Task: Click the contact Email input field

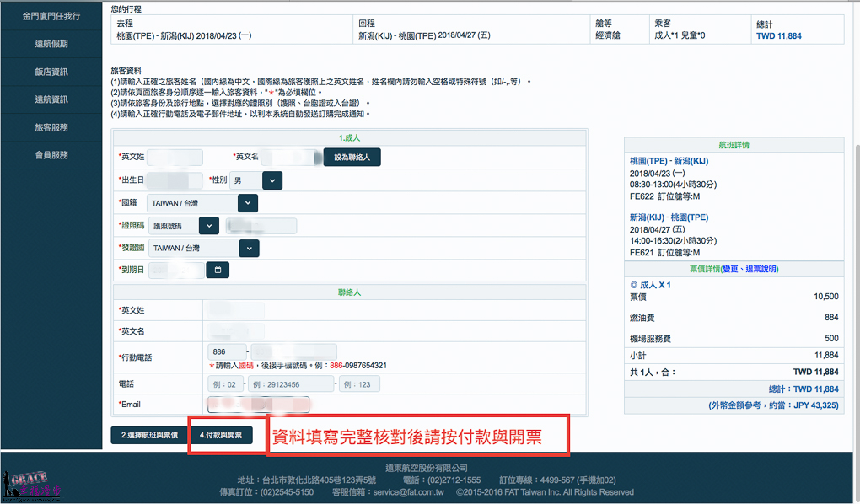Action: click(x=258, y=405)
